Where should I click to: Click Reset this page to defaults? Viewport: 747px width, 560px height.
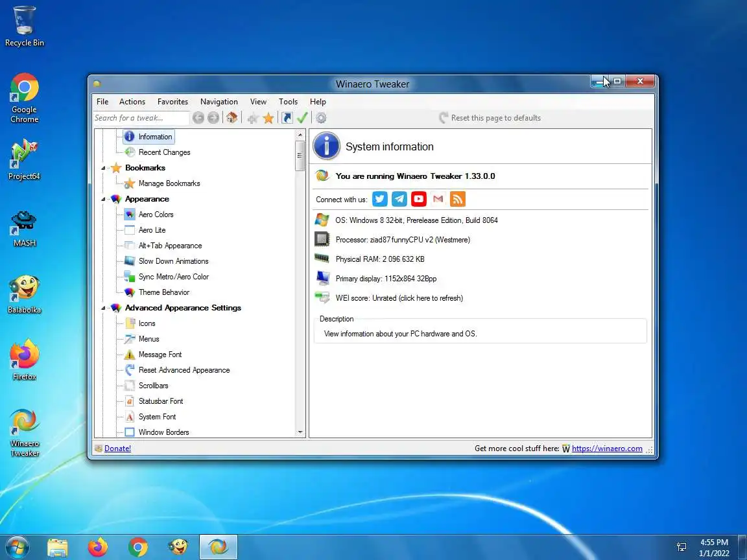490,117
